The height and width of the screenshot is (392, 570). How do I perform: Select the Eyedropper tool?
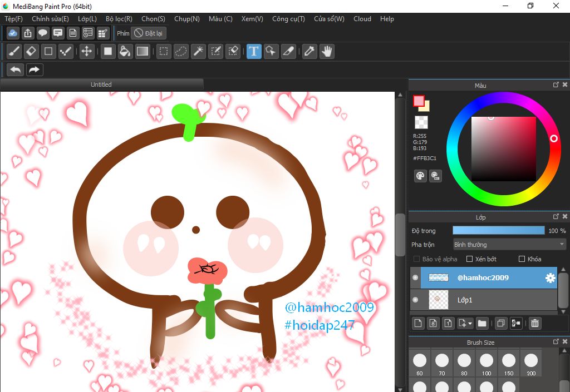click(309, 52)
